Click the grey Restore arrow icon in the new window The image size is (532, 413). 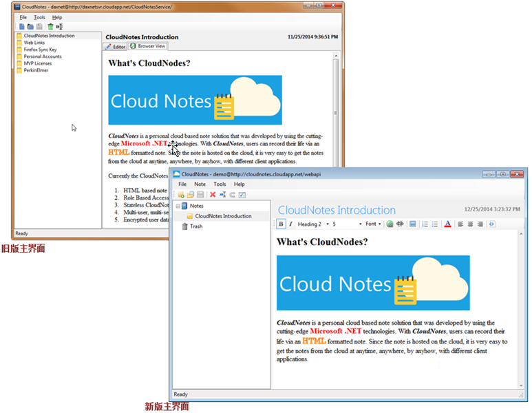(x=233, y=195)
